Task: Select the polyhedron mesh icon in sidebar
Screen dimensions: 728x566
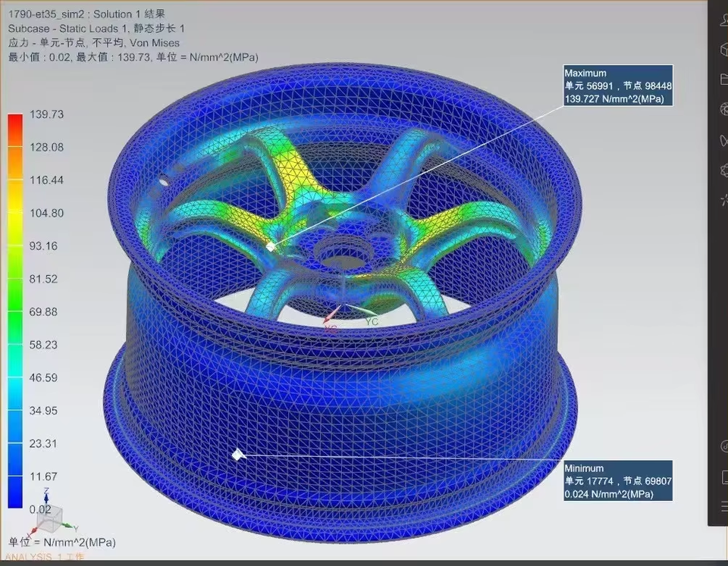Action: 723,170
